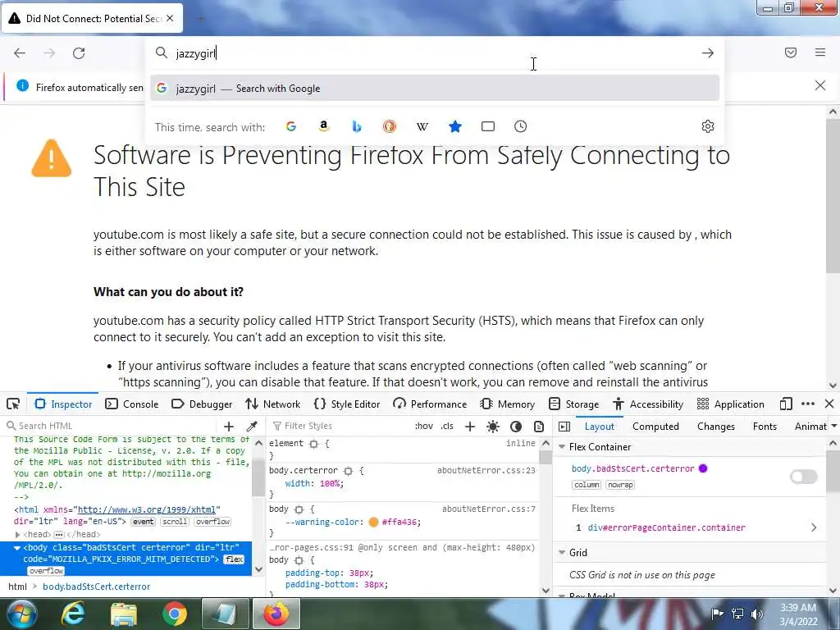The height and width of the screenshot is (630, 840).
Task: Open the Memory tab
Action: (x=508, y=404)
